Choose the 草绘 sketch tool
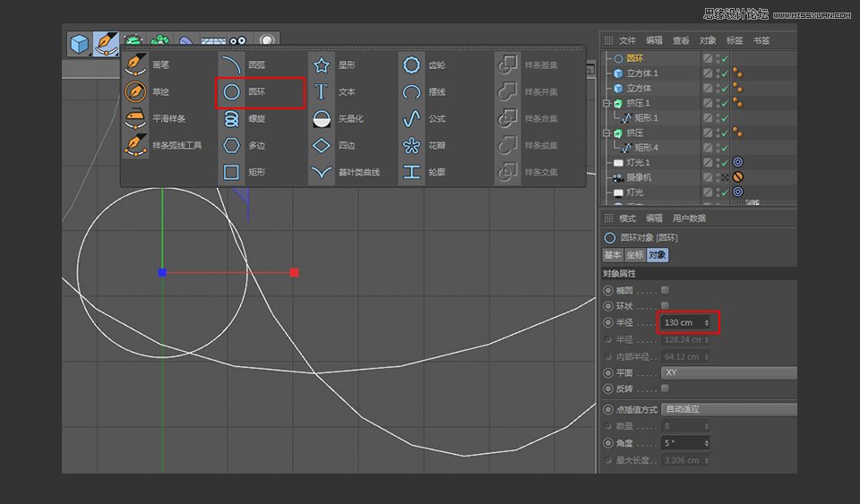 click(x=147, y=91)
